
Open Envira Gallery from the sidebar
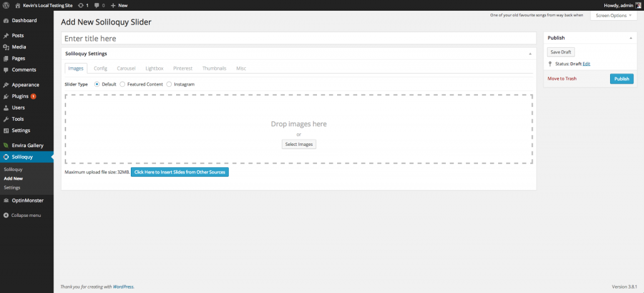27,145
